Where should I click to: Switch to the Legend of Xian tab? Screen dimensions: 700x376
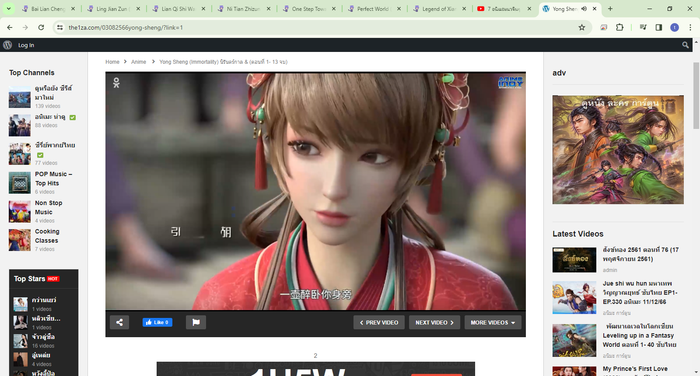click(x=439, y=8)
